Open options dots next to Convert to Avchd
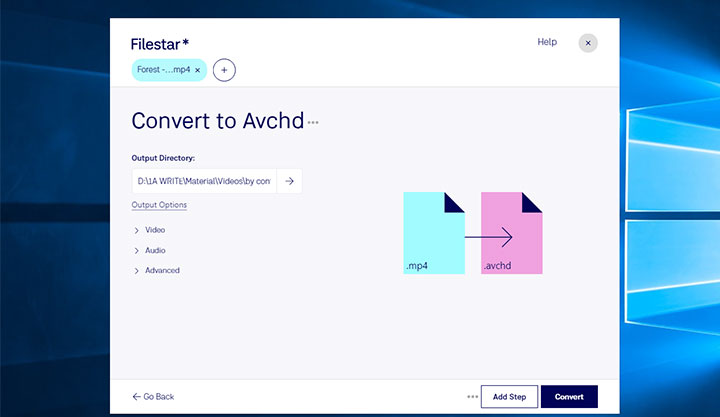Screen dimensions: 720x417 pos(313,122)
